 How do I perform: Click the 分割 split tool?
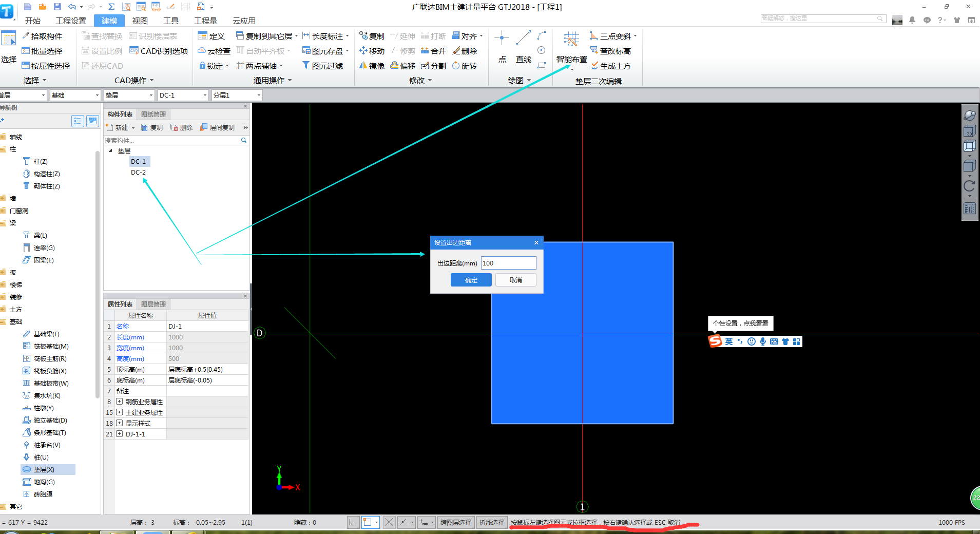click(x=434, y=66)
